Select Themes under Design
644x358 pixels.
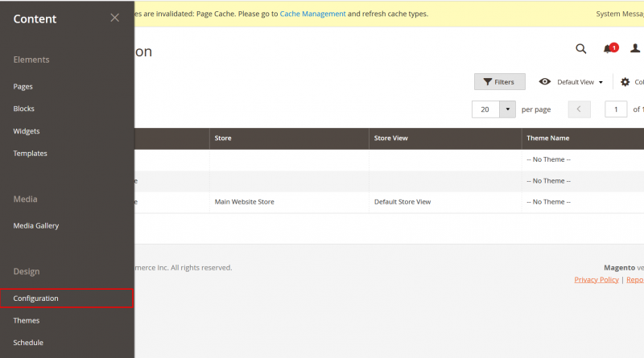27,320
